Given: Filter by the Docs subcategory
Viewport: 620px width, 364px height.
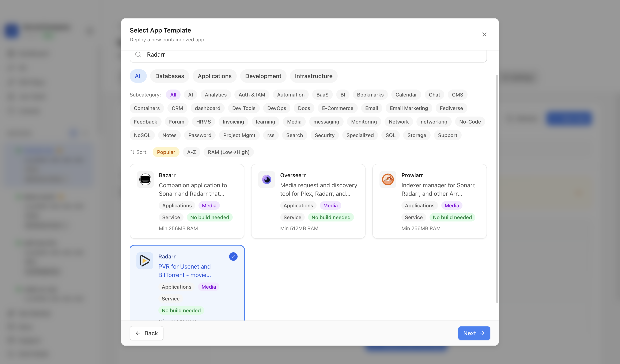Looking at the screenshot, I should (304, 108).
